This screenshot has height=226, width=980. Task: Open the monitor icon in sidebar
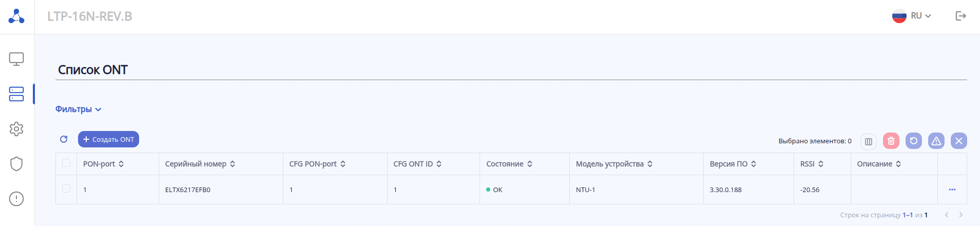pyautogui.click(x=16, y=59)
